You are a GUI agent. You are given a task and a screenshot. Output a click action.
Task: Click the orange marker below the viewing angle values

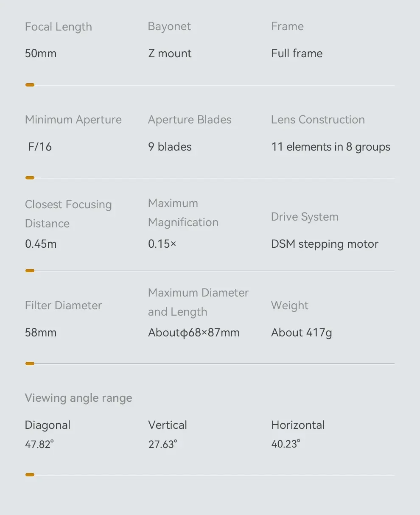tap(30, 475)
